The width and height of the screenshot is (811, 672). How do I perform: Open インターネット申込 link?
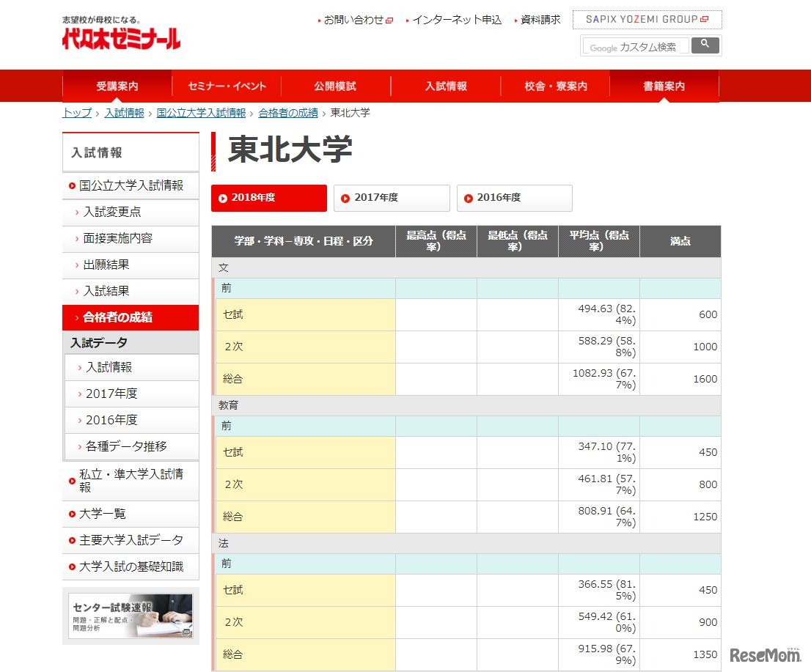point(456,21)
